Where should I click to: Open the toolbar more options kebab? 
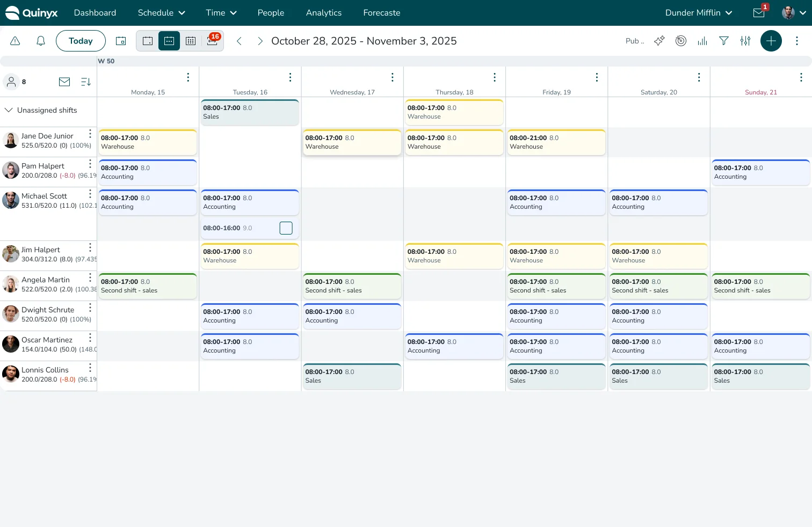pos(797,41)
